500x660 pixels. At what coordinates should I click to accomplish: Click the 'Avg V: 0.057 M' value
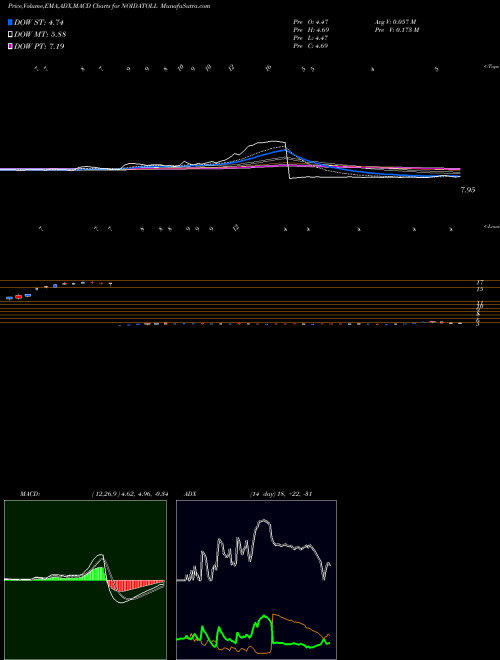396,21
